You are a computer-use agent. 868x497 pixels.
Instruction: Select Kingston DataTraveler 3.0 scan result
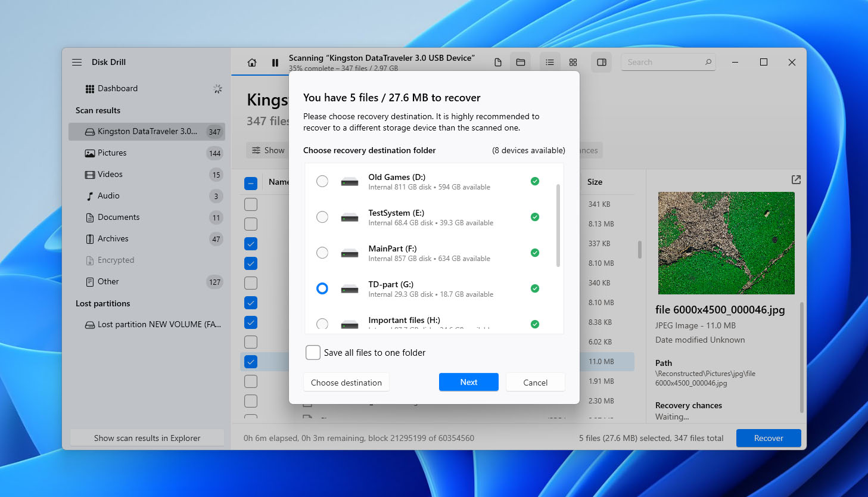click(147, 131)
